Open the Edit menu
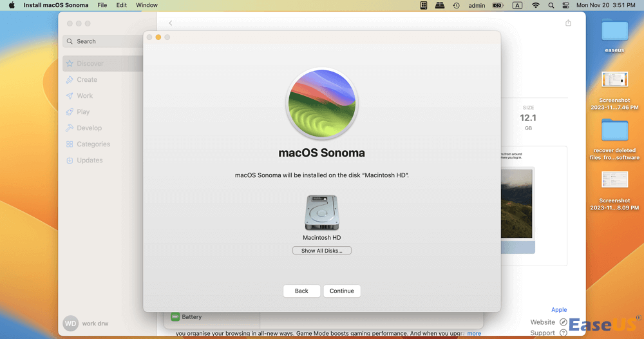The height and width of the screenshot is (339, 644). 121,5
